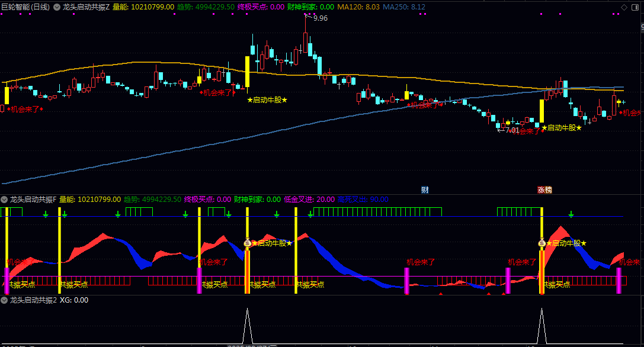The height and width of the screenshot is (347, 644).
Task: Click the MA250 value label
Action: 404,7
